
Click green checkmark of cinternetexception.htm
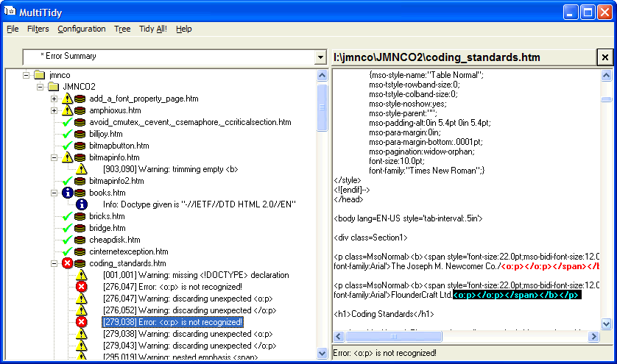(67, 251)
